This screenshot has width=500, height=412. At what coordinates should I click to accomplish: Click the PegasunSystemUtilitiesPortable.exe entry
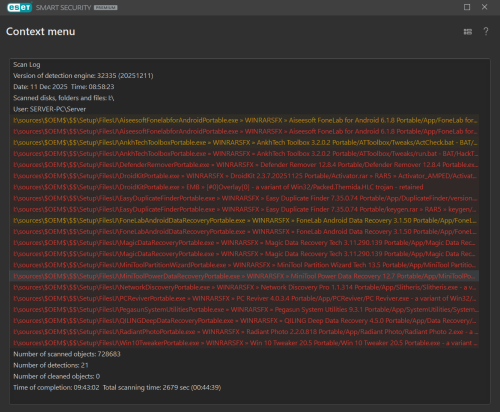pos(244,309)
